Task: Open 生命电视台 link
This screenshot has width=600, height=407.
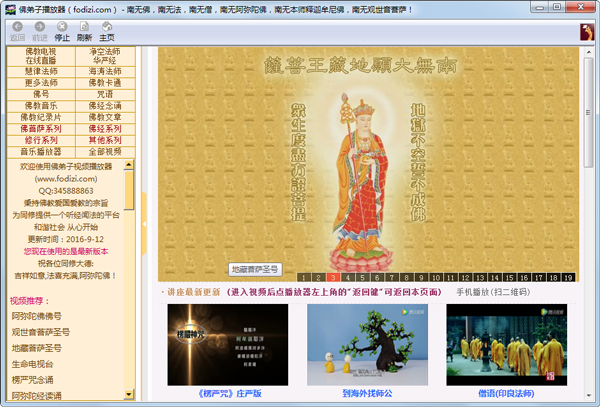Action: (32, 364)
